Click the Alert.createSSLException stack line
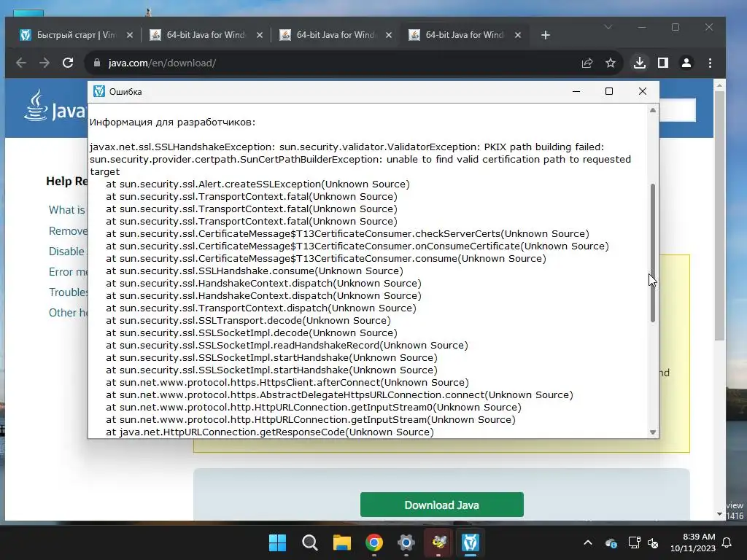 pyautogui.click(x=258, y=184)
